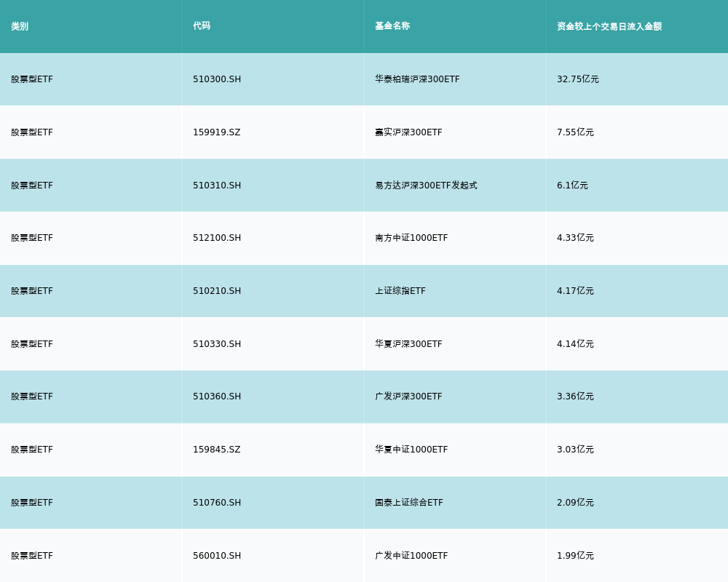Select fund name 上证综指ETF
The width and height of the screenshot is (728, 582).
tap(400, 291)
